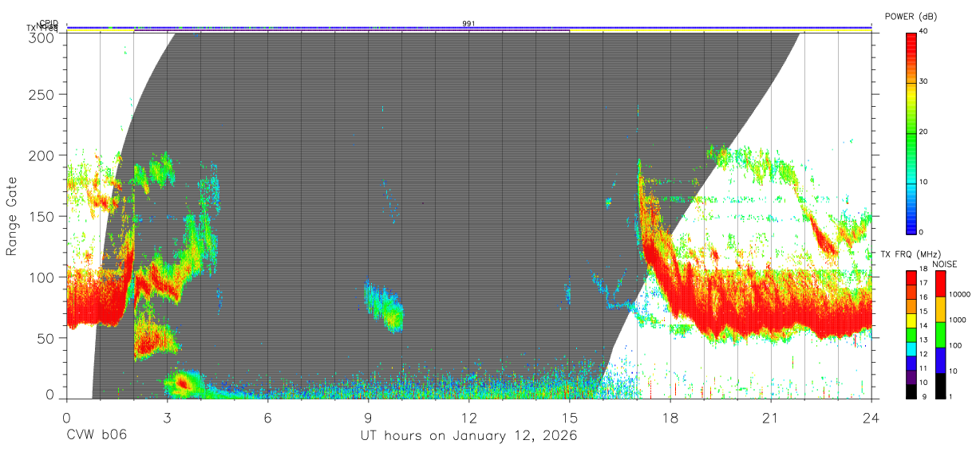This screenshot has width=980, height=452.
Task: Click the "40" power scale label
Action: click(923, 32)
